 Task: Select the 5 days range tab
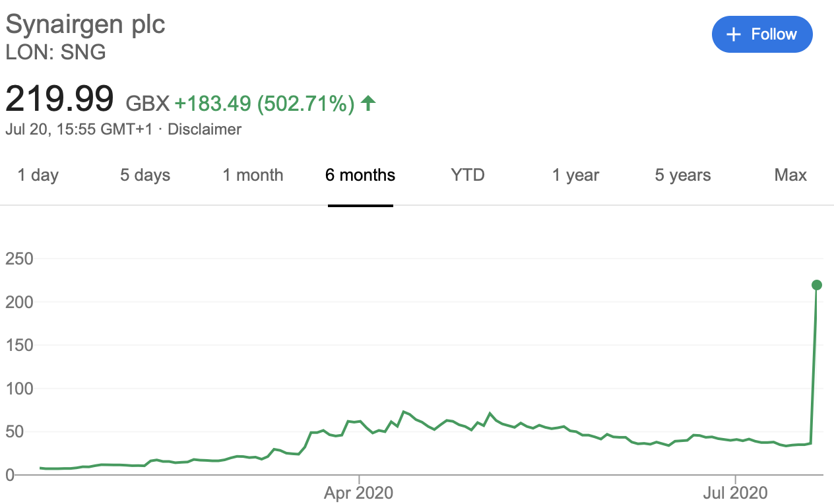point(145,175)
